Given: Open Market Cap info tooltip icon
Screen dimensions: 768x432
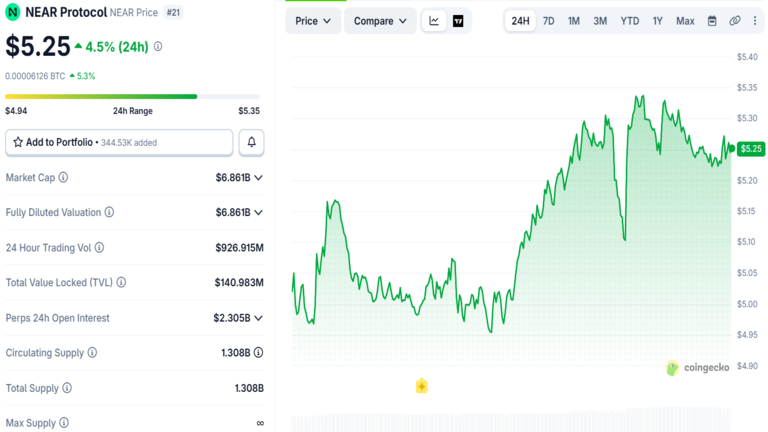Looking at the screenshot, I should [x=63, y=177].
